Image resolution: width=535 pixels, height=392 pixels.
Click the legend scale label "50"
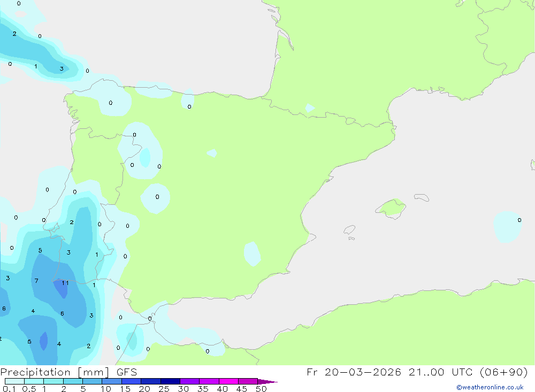pos(261,389)
